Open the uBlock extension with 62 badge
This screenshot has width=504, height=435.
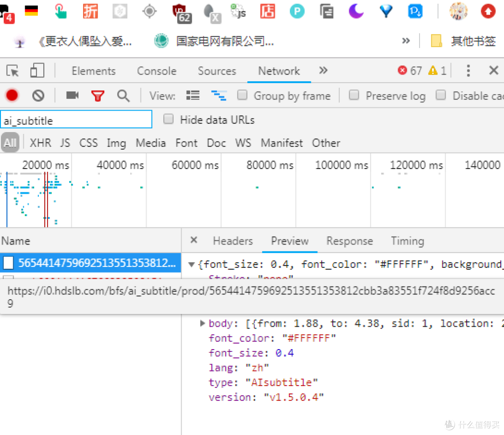tap(182, 14)
